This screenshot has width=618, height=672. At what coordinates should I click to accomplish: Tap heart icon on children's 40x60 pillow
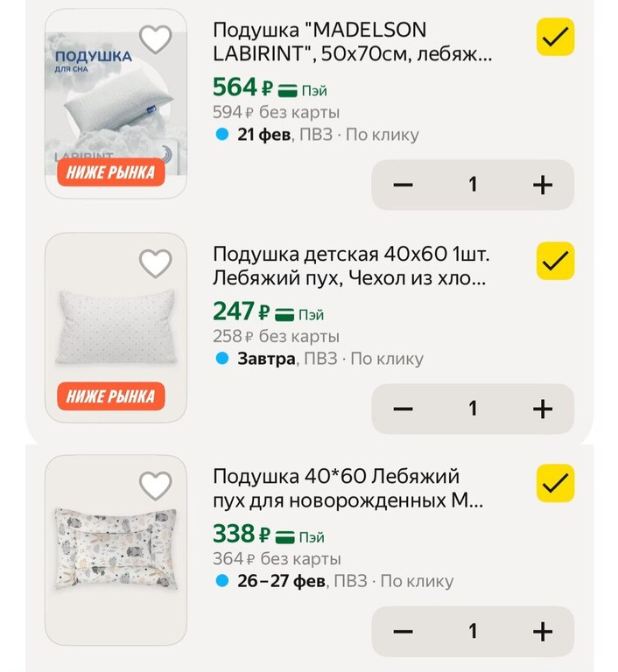pos(156,263)
